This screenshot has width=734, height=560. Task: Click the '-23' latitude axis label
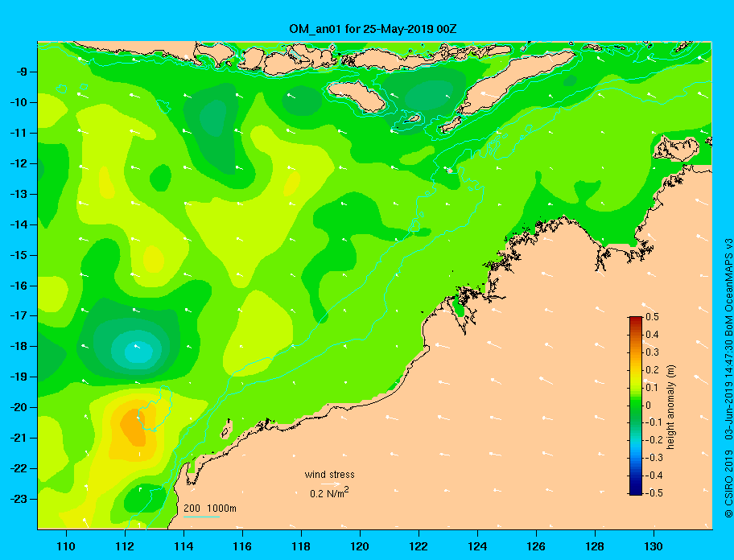(19, 499)
